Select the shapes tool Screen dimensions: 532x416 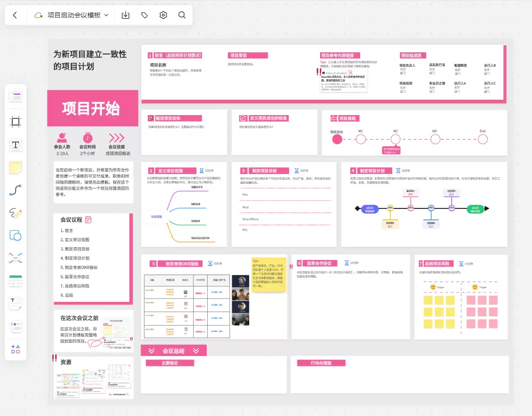pos(16,235)
